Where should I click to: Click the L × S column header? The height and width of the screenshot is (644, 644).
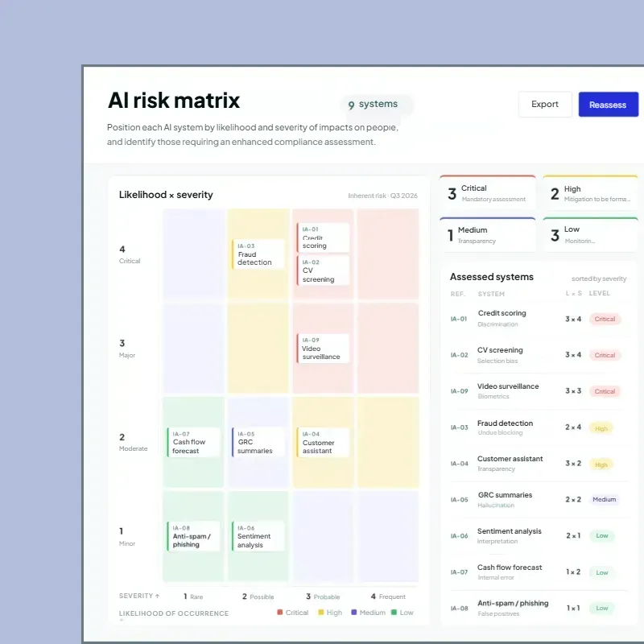click(574, 293)
